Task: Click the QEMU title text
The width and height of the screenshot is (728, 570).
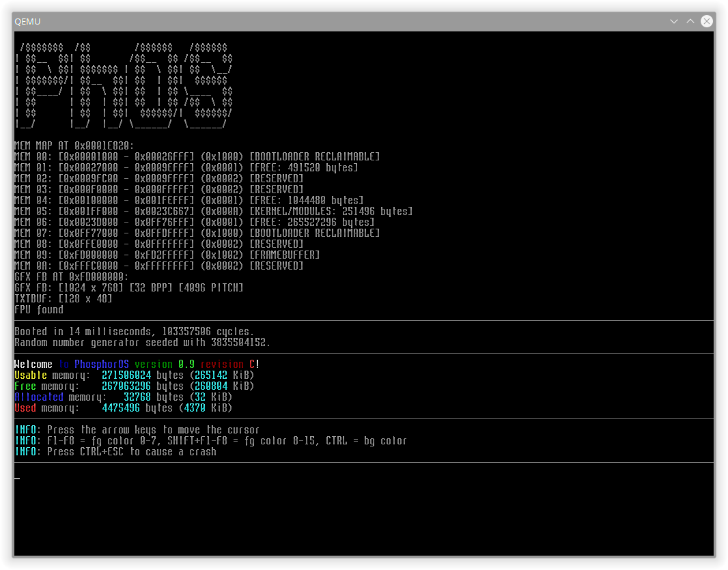Action: 27,21
